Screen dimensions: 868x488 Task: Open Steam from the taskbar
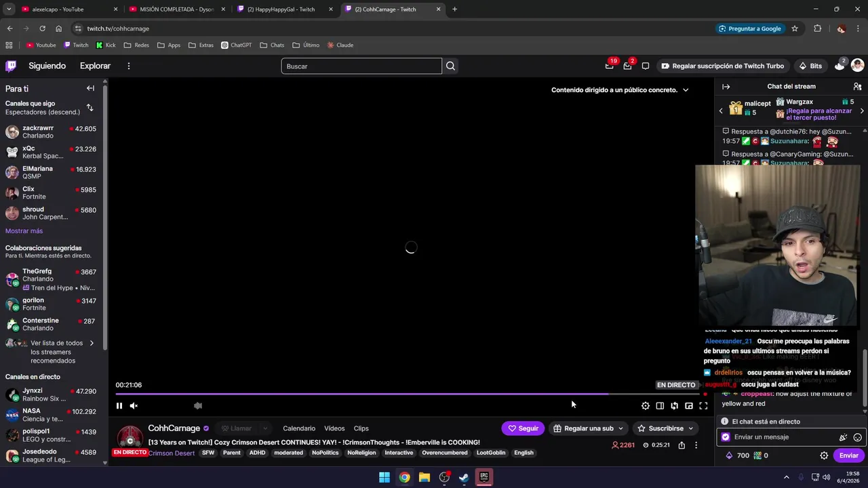tap(464, 477)
